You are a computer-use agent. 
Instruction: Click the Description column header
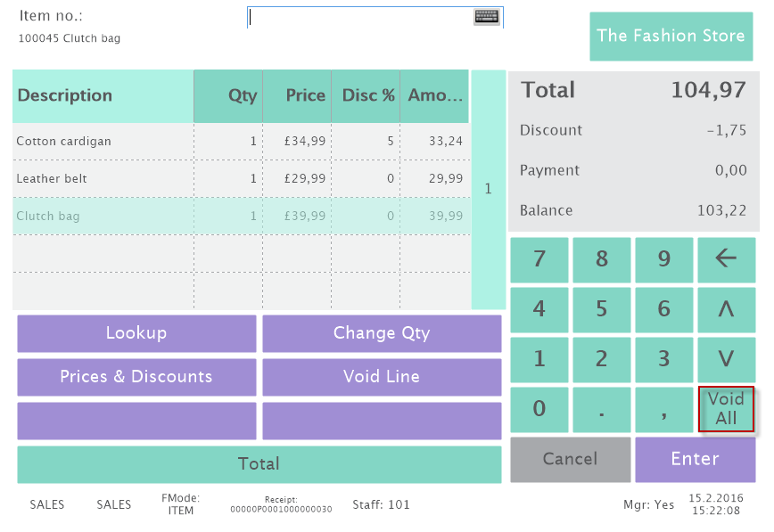103,96
